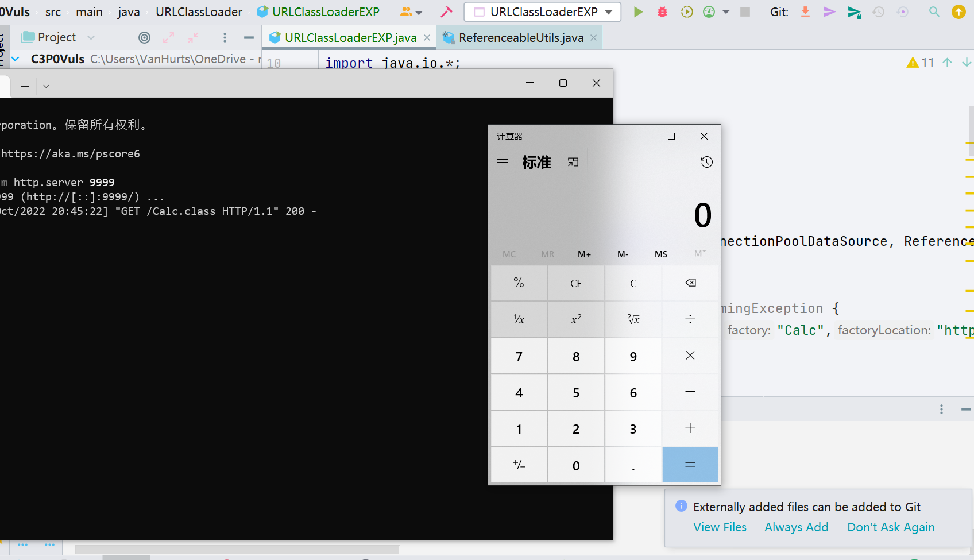Push commits using the Git push icon

point(829,11)
